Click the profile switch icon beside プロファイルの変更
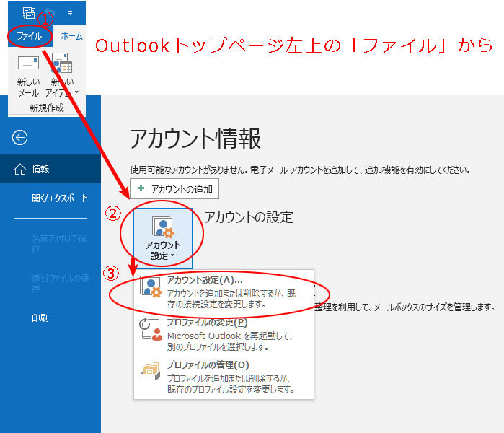Viewport: 504px width, 433px height. pos(151,329)
